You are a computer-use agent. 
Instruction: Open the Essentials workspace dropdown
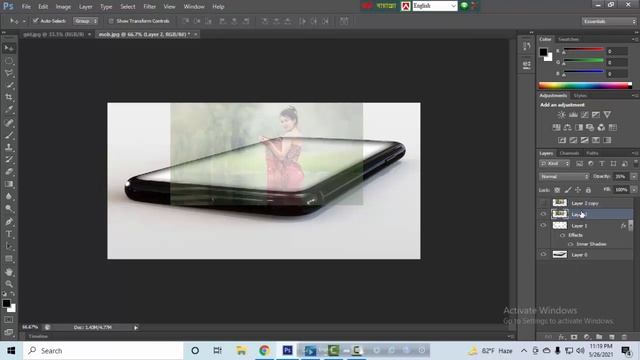[609, 21]
